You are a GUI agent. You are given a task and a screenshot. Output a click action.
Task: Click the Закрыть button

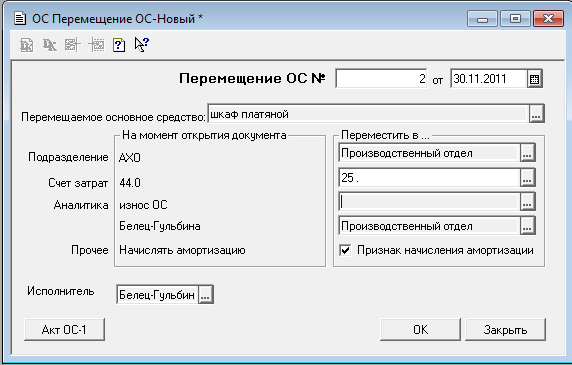tap(505, 330)
